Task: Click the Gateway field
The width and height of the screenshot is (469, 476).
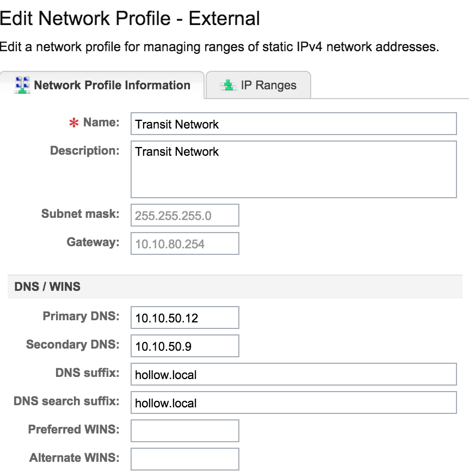Action: [184, 243]
